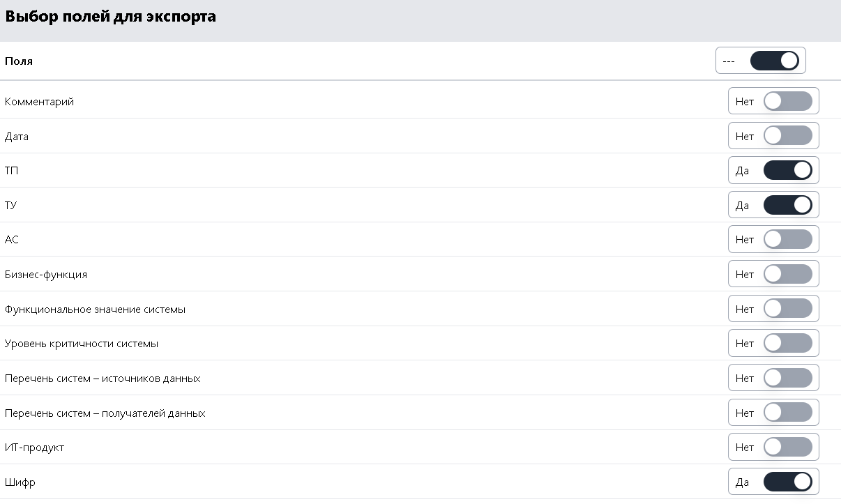Enable the Комментарий field toggle
The width and height of the screenshot is (841, 504).
coord(788,101)
